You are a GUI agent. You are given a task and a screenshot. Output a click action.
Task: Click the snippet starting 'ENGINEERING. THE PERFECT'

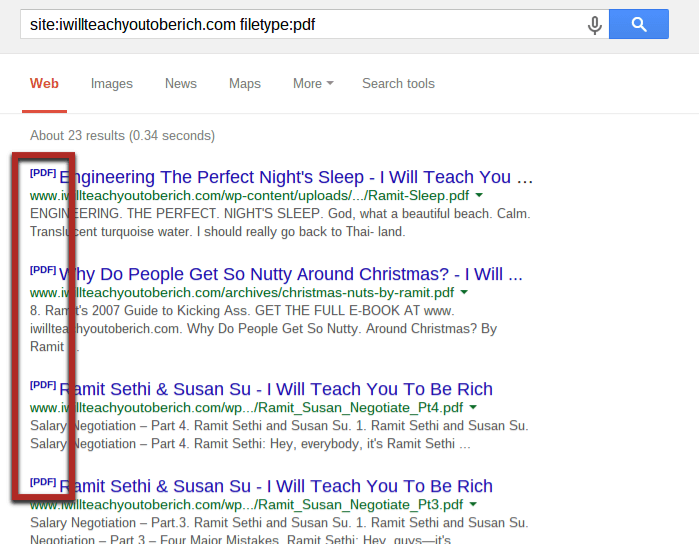pos(280,223)
